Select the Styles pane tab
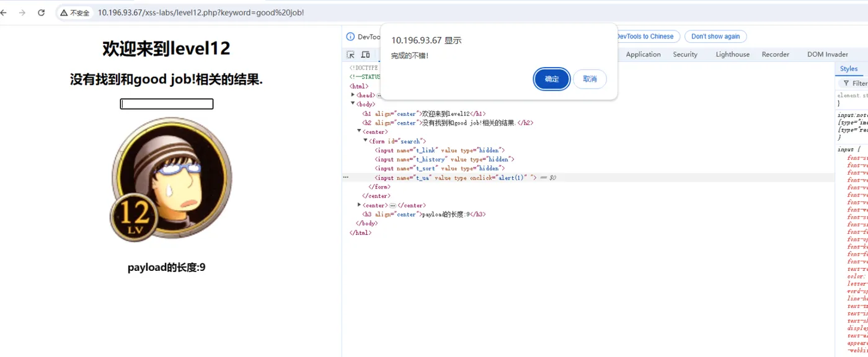The width and height of the screenshot is (868, 357). pos(849,69)
